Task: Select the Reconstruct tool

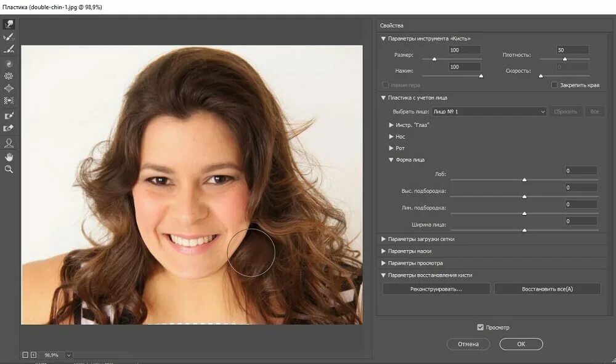Action: [x=9, y=38]
